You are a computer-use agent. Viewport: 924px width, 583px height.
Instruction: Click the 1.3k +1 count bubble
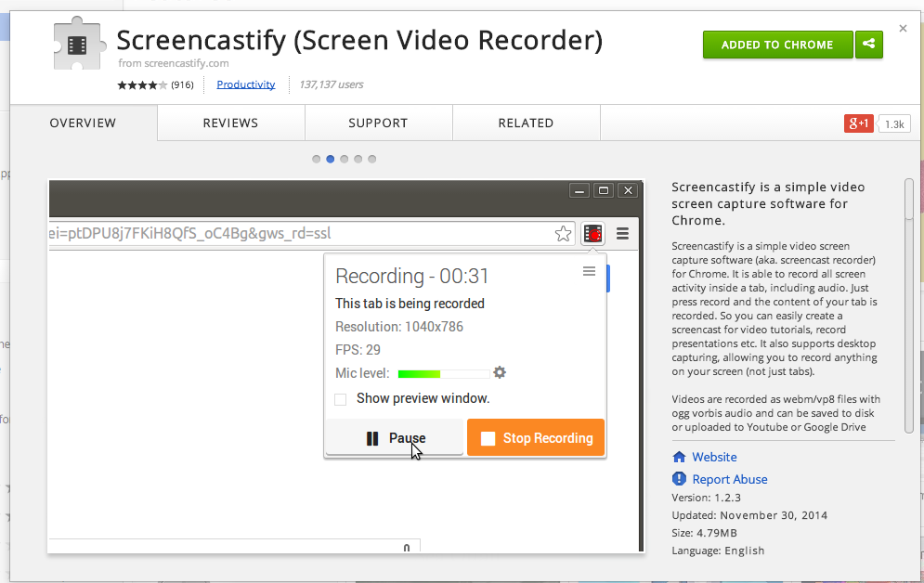tap(894, 124)
